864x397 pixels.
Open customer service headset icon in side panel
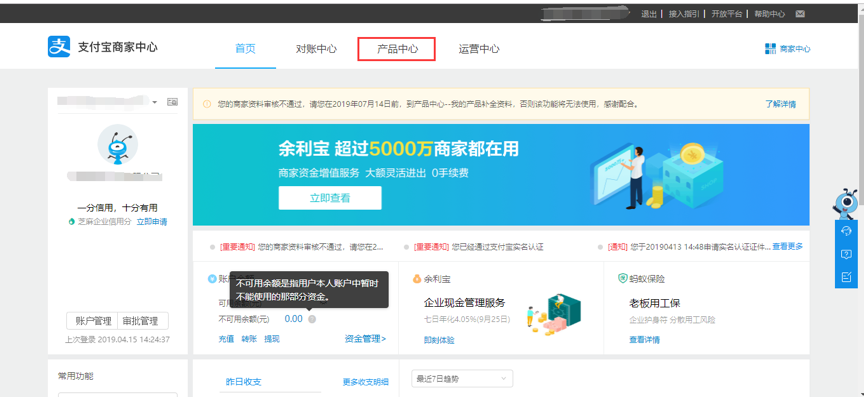point(846,231)
